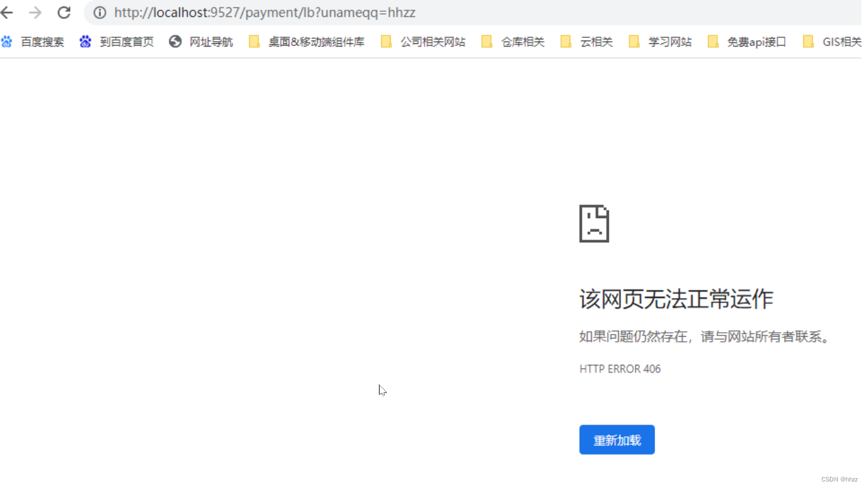Go back to the previous page

click(x=7, y=12)
